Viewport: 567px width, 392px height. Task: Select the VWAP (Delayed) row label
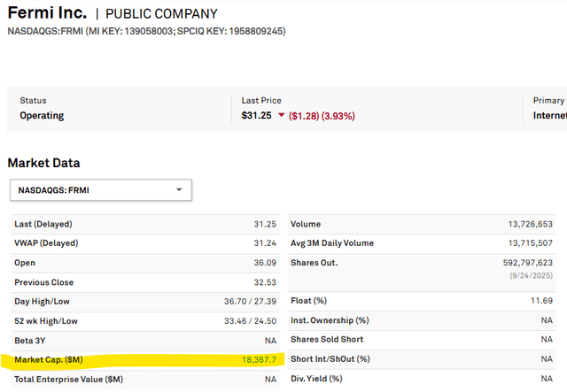click(46, 243)
